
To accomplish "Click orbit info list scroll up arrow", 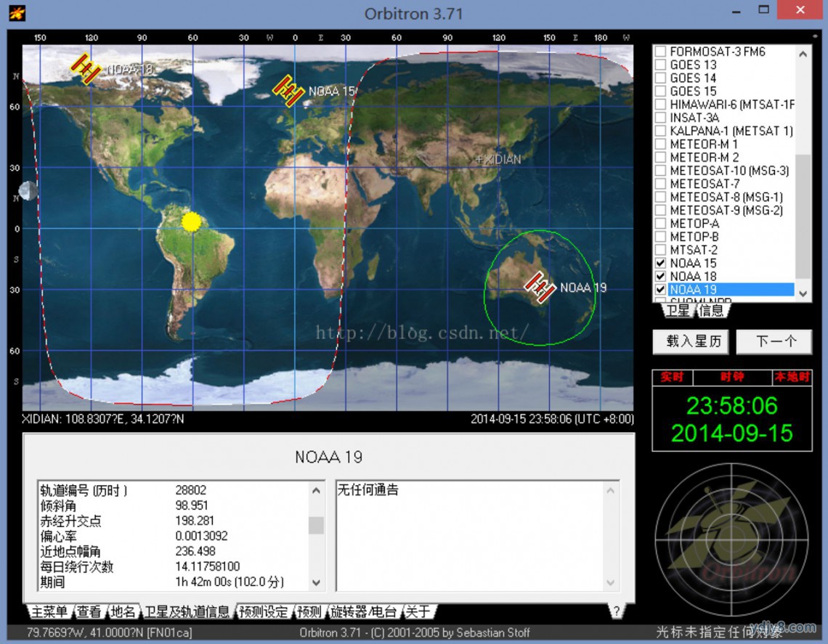I will pyautogui.click(x=316, y=490).
